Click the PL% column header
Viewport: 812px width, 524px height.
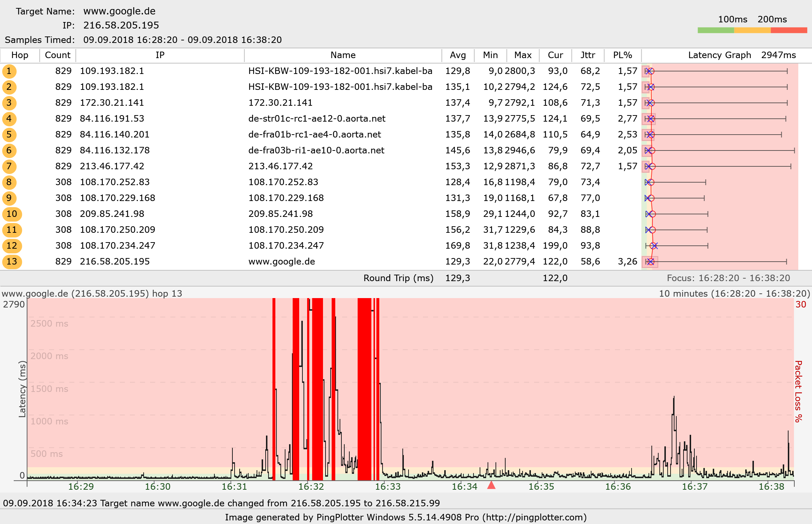click(x=623, y=55)
